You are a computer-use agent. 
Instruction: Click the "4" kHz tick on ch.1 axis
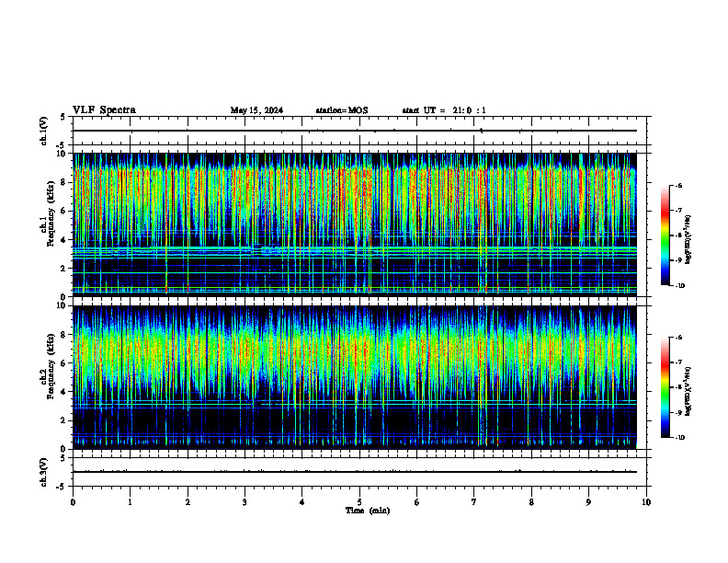pyautogui.click(x=64, y=240)
